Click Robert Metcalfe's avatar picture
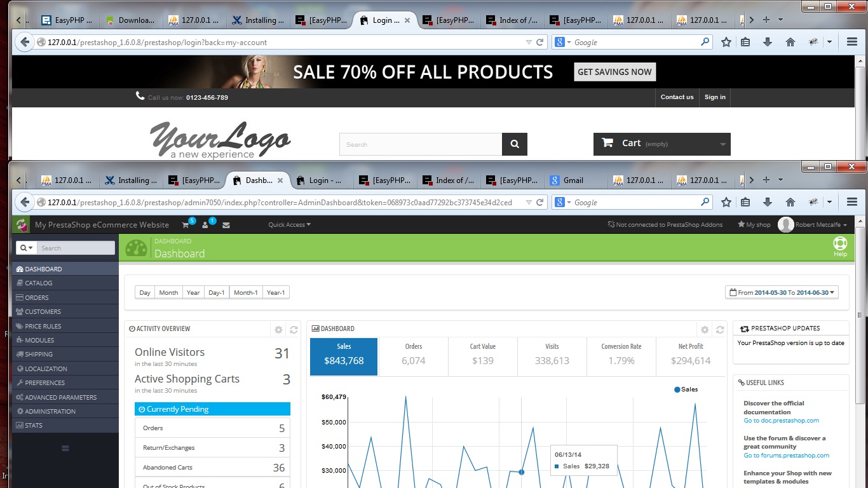 [x=786, y=224]
